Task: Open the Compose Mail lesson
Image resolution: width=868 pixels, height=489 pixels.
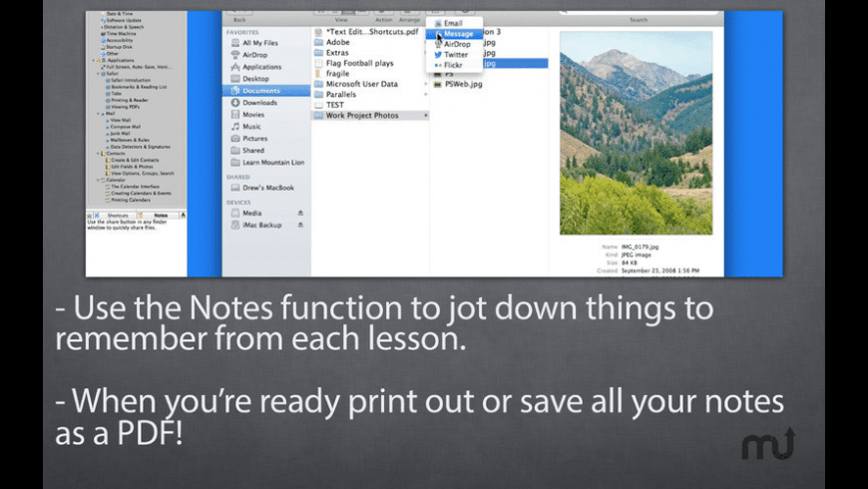Action: click(125, 127)
